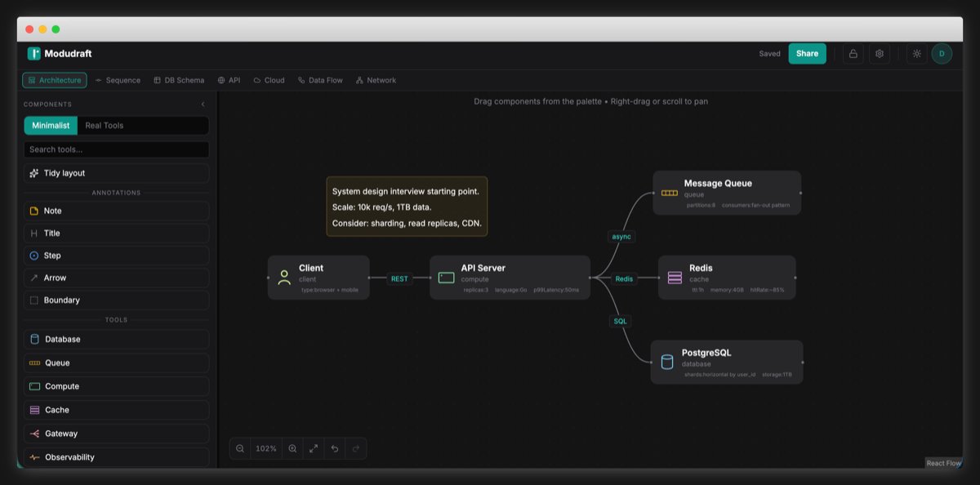Pick the Gateway tool from palette

point(116,434)
